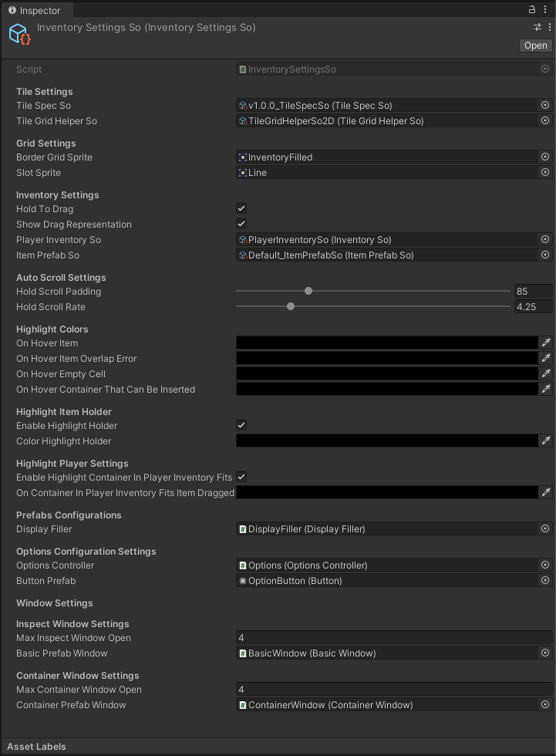Click the eyedropper on On Hover Item color
The image size is (556, 756).
tap(547, 343)
